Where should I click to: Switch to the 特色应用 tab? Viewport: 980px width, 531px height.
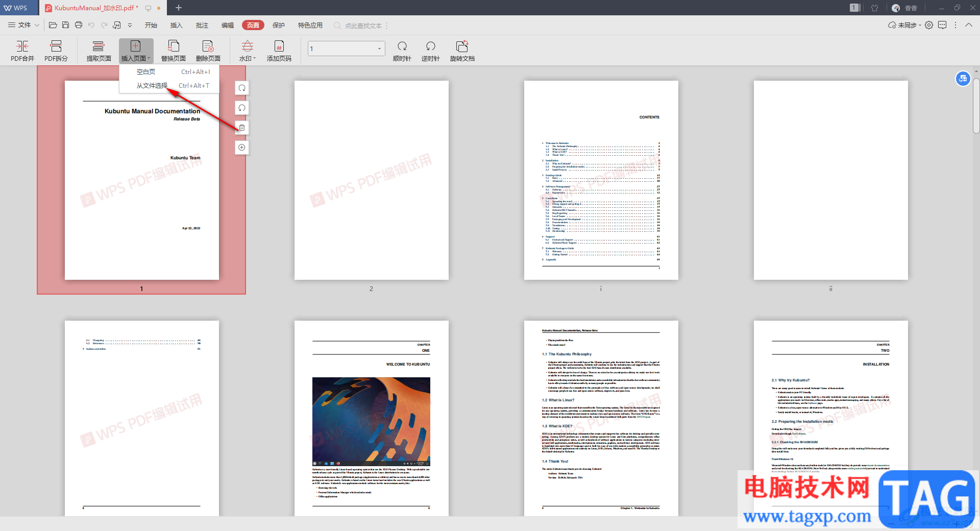pos(310,25)
